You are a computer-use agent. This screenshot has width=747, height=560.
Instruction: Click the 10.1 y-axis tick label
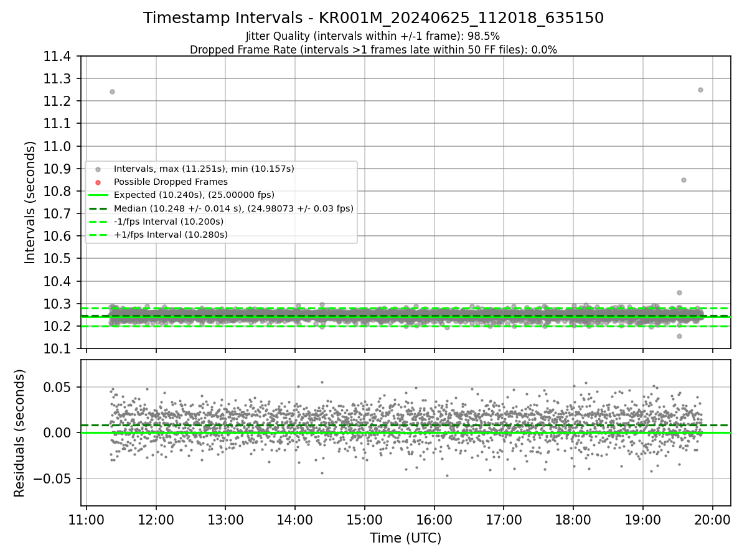(x=57, y=348)
